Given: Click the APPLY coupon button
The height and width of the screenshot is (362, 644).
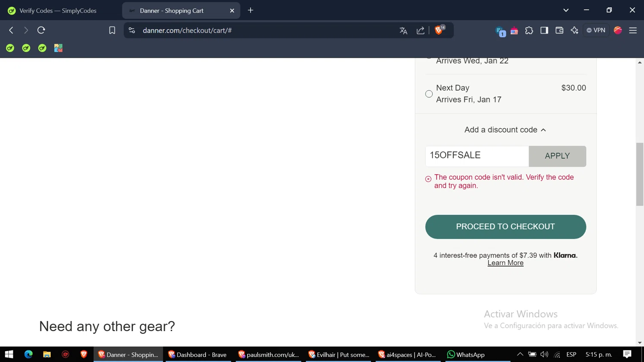Looking at the screenshot, I should click(557, 156).
